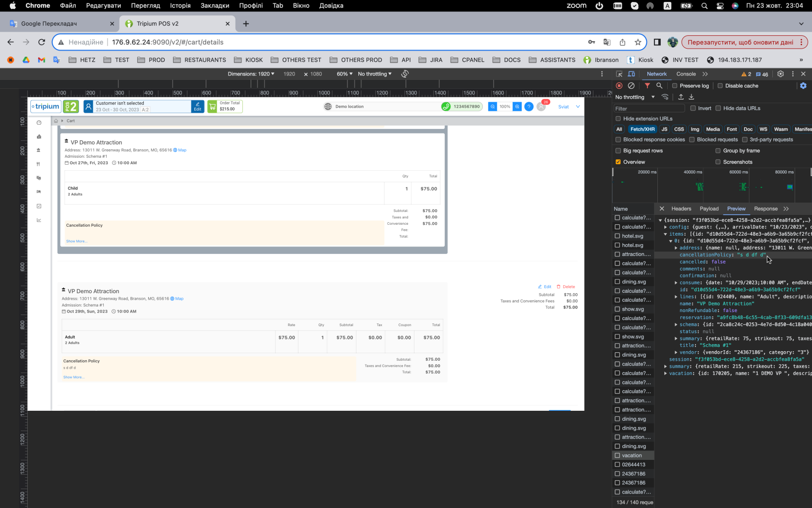Click Delete for the VP Demo Attraction item
The image size is (812, 508).
pyautogui.click(x=566, y=287)
